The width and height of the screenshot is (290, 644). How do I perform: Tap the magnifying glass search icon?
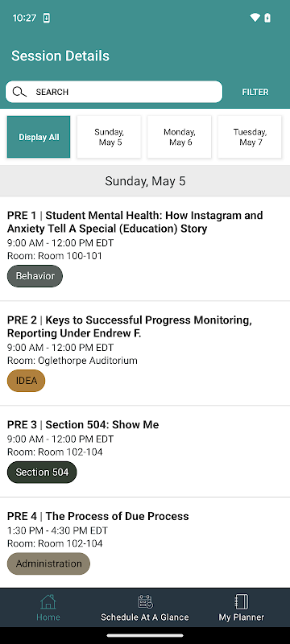click(x=19, y=92)
